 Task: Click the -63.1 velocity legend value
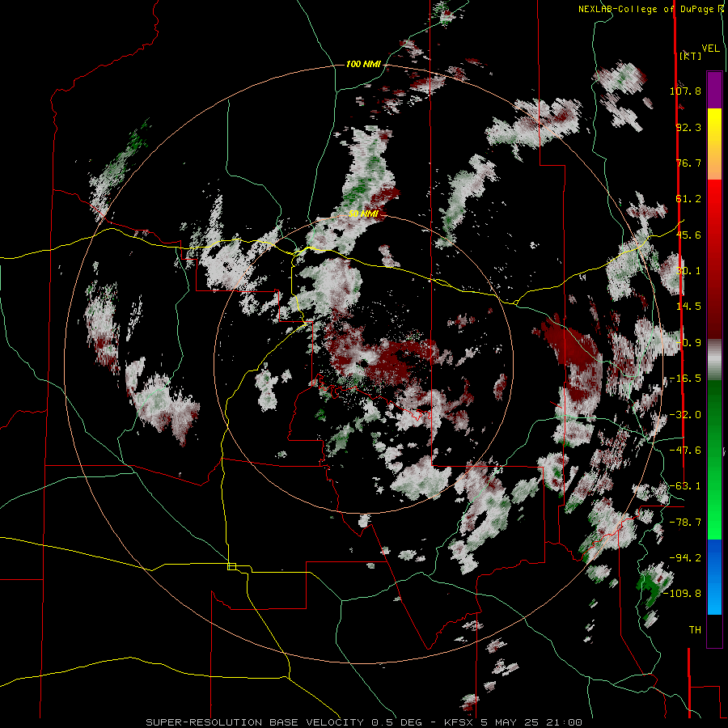(x=685, y=486)
